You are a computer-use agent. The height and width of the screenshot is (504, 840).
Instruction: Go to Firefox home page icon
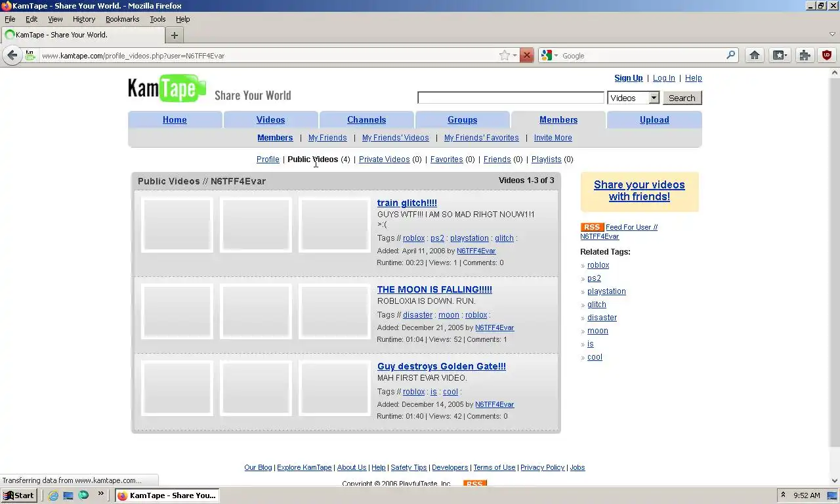coord(755,56)
